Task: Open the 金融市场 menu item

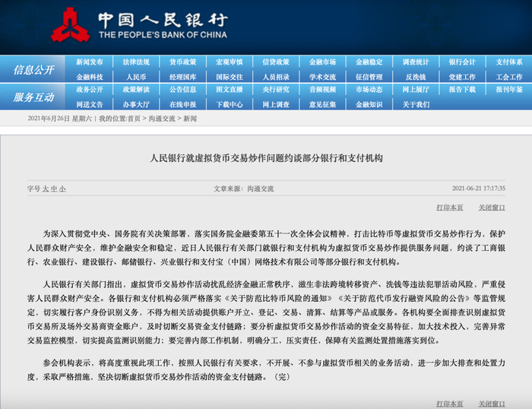Action: pyautogui.click(x=323, y=62)
